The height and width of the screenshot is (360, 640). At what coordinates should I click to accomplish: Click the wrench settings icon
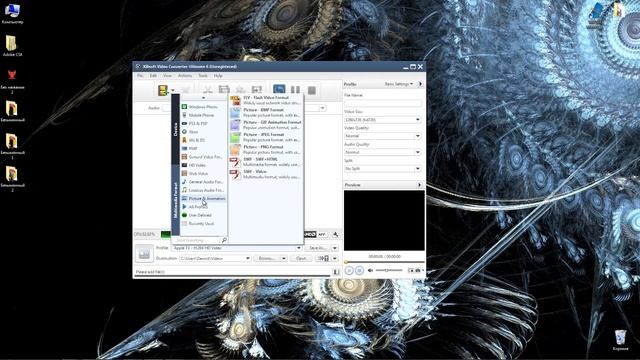point(336,234)
